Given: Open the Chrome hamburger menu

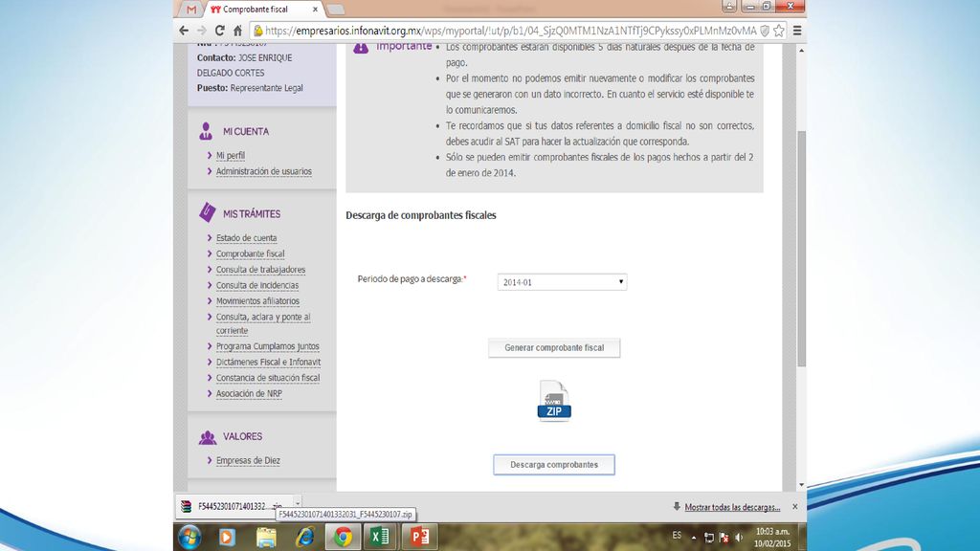Looking at the screenshot, I should pos(797,31).
